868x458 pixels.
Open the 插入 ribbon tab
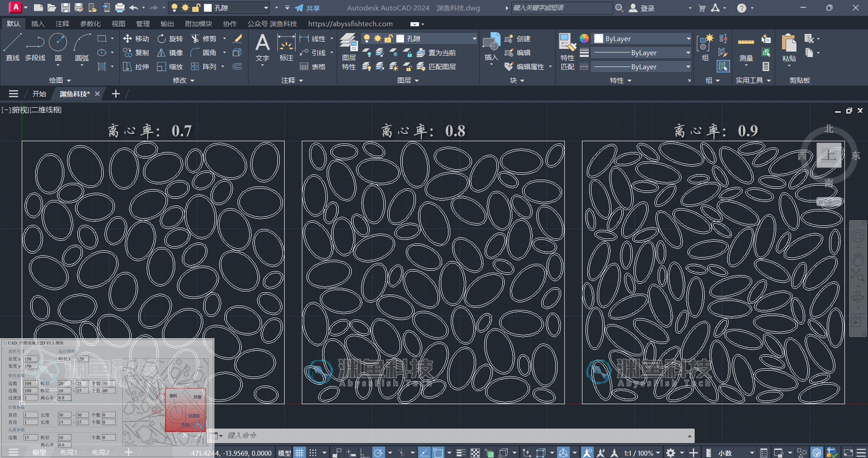[38, 24]
